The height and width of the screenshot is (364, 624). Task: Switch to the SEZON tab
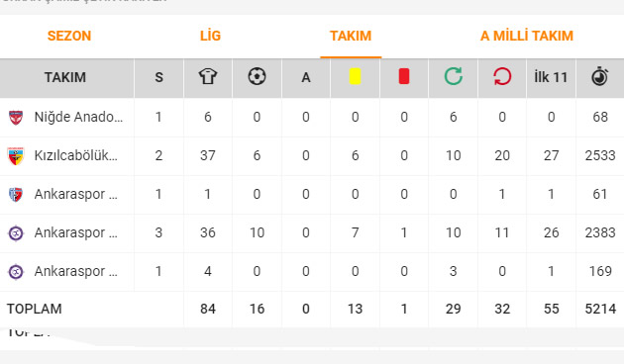pyautogui.click(x=69, y=36)
